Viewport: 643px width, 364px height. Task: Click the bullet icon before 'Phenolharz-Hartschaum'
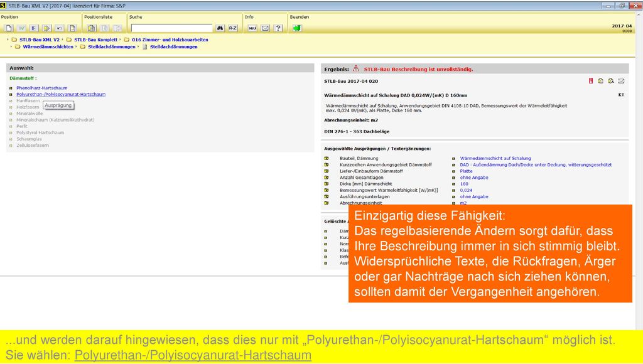[11, 88]
